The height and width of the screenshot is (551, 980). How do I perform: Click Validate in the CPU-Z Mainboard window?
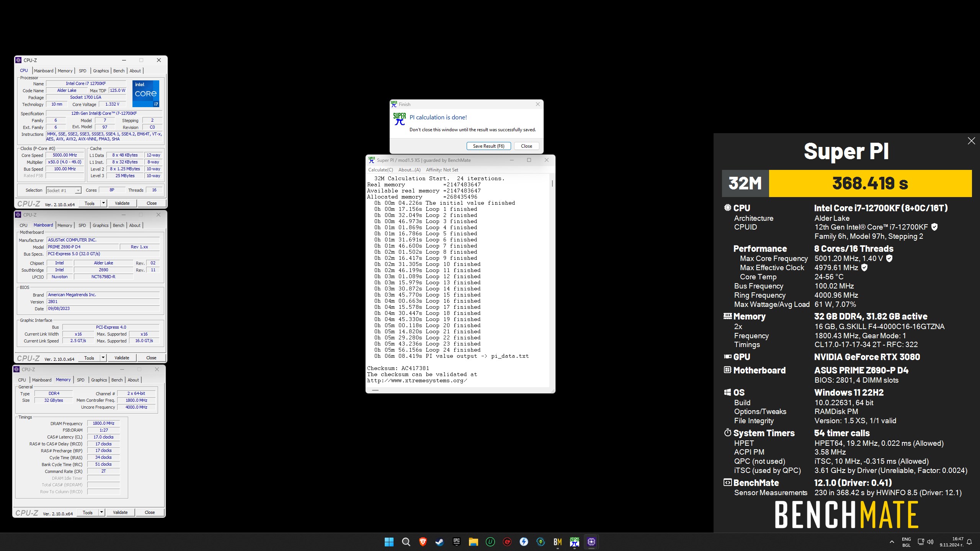point(122,358)
